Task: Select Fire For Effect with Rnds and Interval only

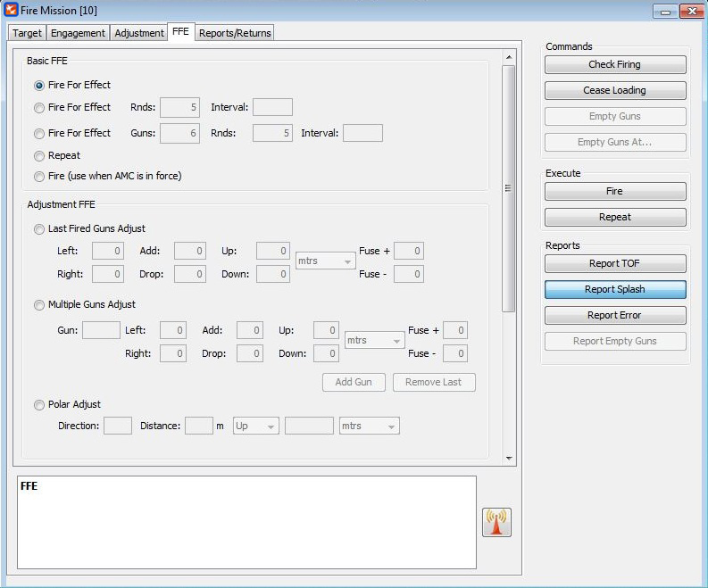Action: [x=39, y=107]
